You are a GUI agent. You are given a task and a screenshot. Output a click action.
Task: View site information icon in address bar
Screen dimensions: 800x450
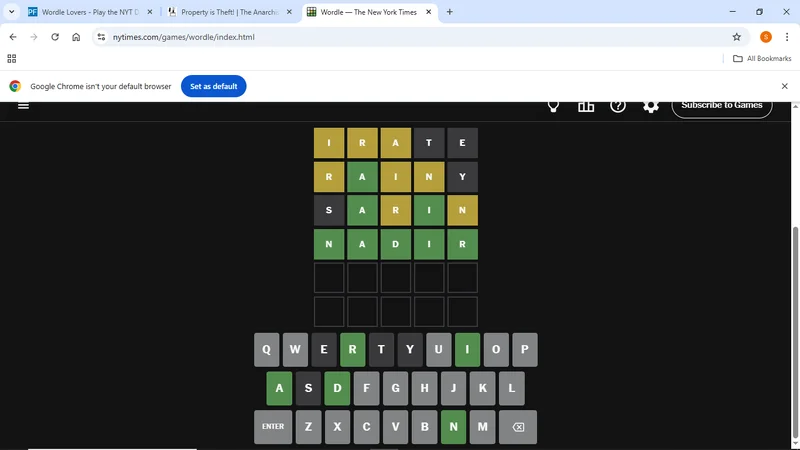click(x=101, y=37)
